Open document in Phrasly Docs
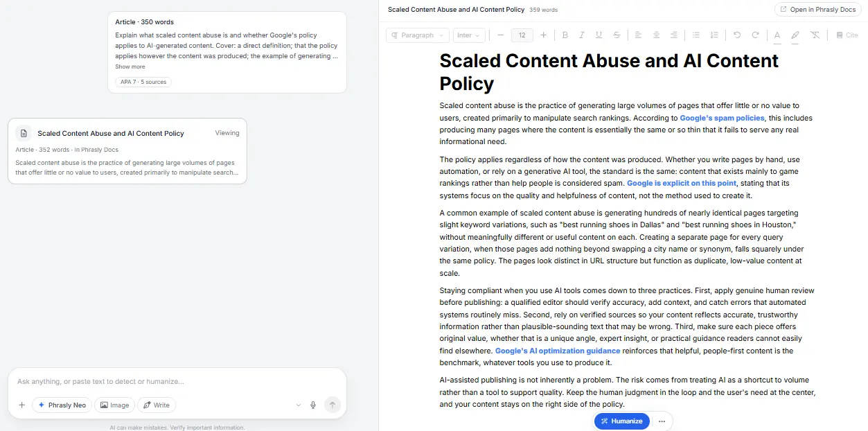This screenshot has height=431, width=868. point(817,10)
